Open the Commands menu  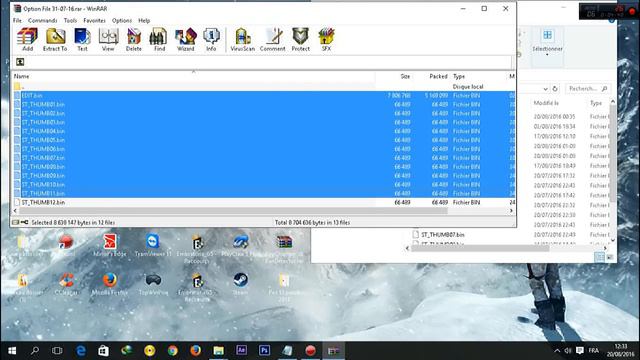point(42,20)
